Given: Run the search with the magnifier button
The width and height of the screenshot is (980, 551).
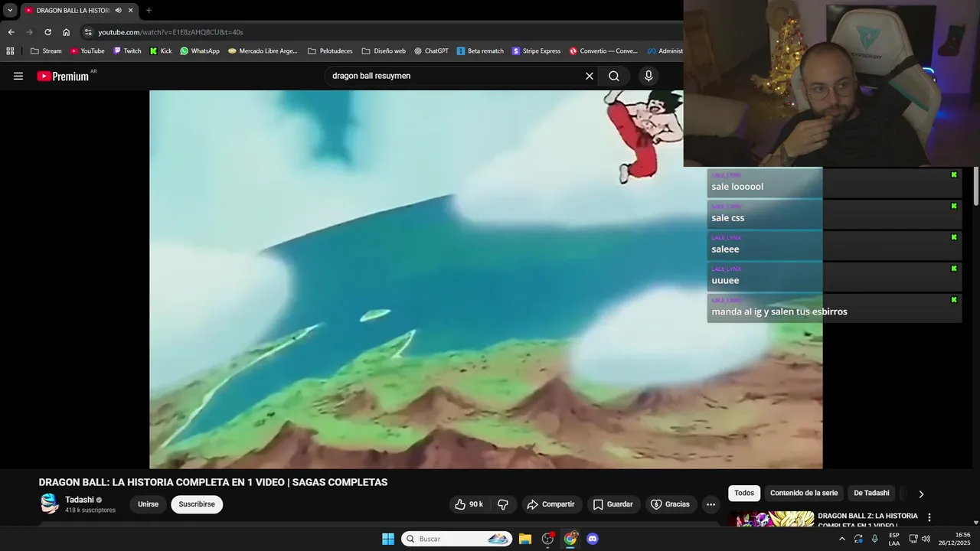Looking at the screenshot, I should (x=614, y=76).
